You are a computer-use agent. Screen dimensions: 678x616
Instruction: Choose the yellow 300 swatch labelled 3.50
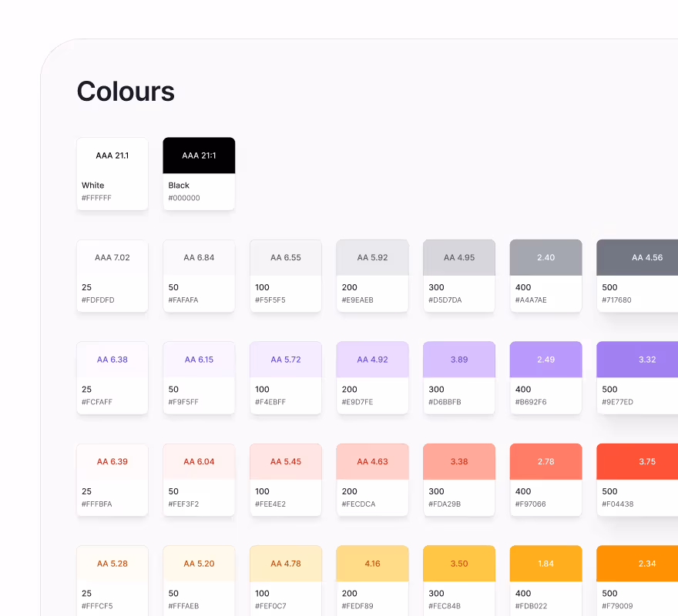pos(459,581)
